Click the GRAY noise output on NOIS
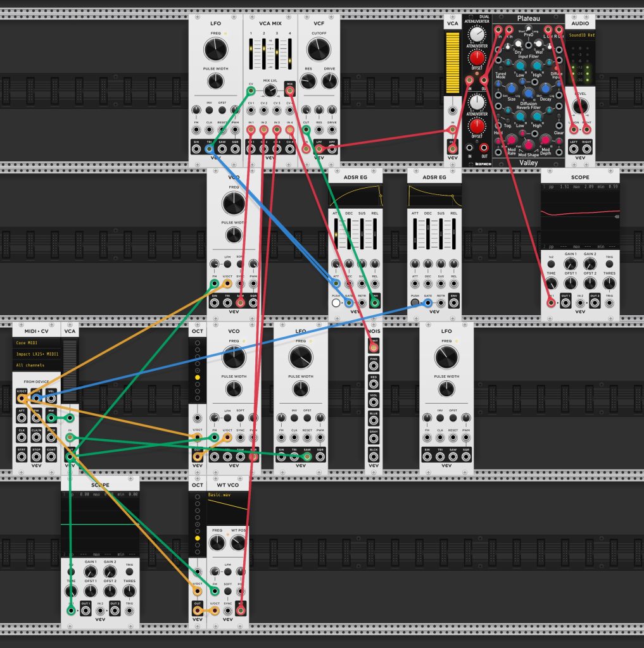Screen dimensions: 644x648 [x=374, y=439]
